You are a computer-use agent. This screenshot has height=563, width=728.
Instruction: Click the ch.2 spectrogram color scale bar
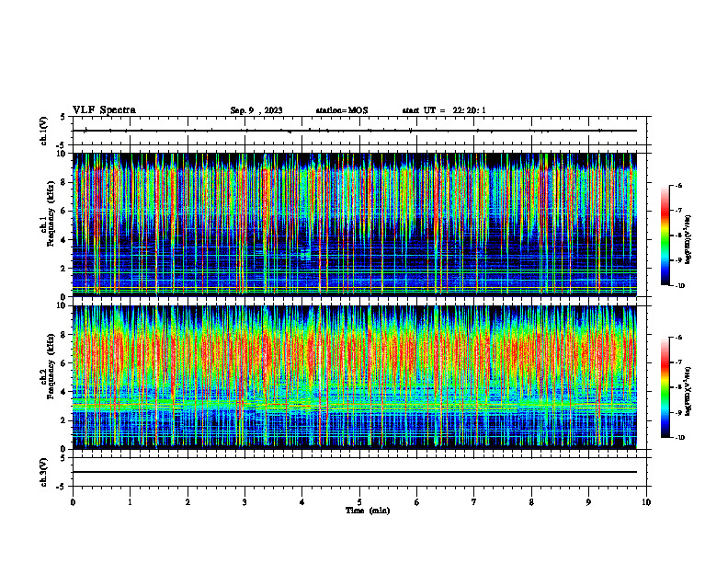coord(665,387)
